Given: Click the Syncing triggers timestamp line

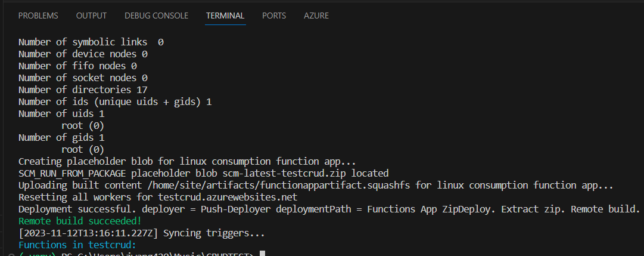Looking at the screenshot, I should click(142, 233).
